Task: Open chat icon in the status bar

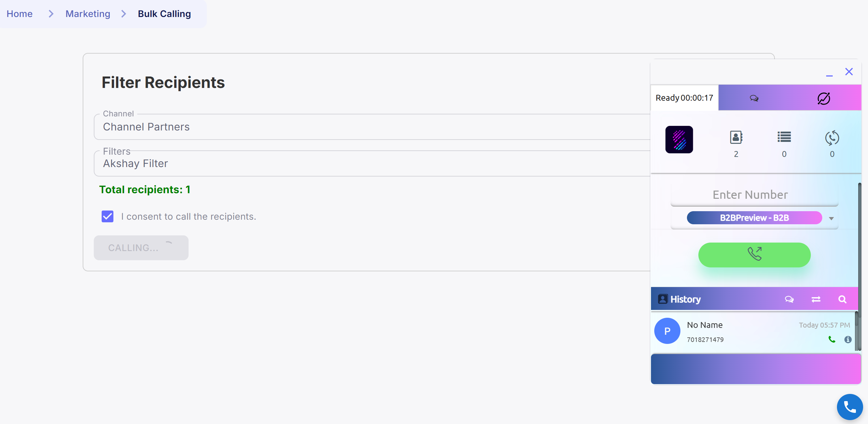Action: coord(754,98)
